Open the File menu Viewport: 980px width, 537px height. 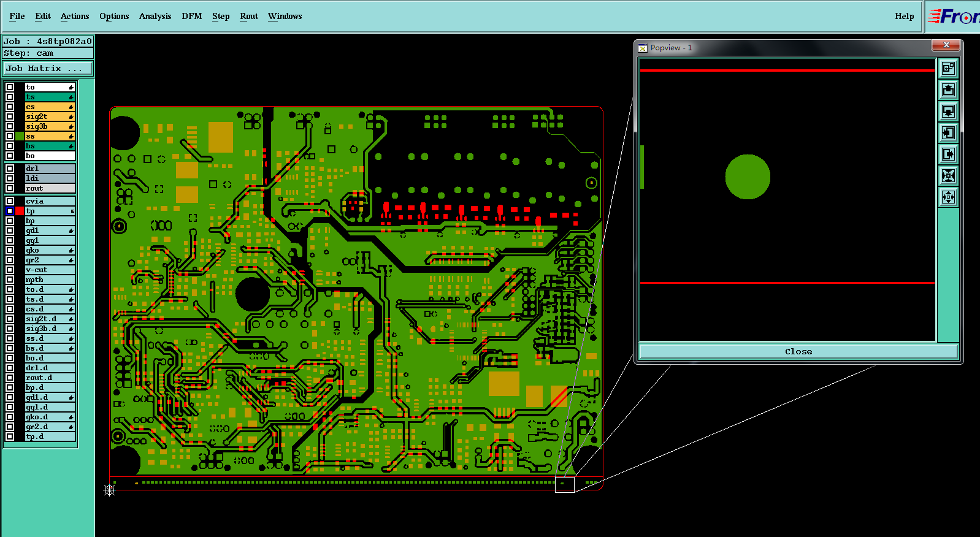[17, 17]
